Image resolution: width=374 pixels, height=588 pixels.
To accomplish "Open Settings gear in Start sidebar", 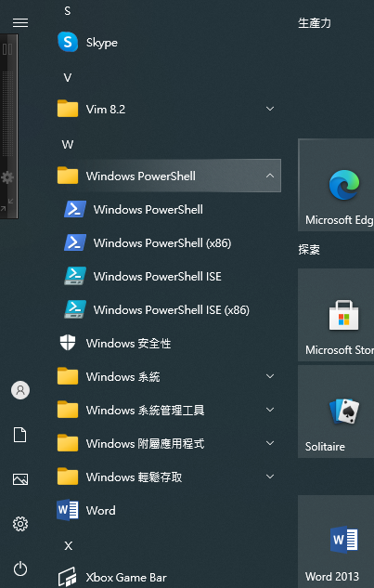I will [x=20, y=524].
